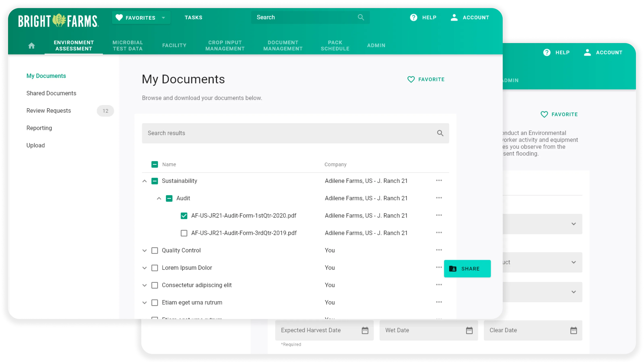Click Favorite heart in the back window
The image size is (644, 362).
pos(544,114)
